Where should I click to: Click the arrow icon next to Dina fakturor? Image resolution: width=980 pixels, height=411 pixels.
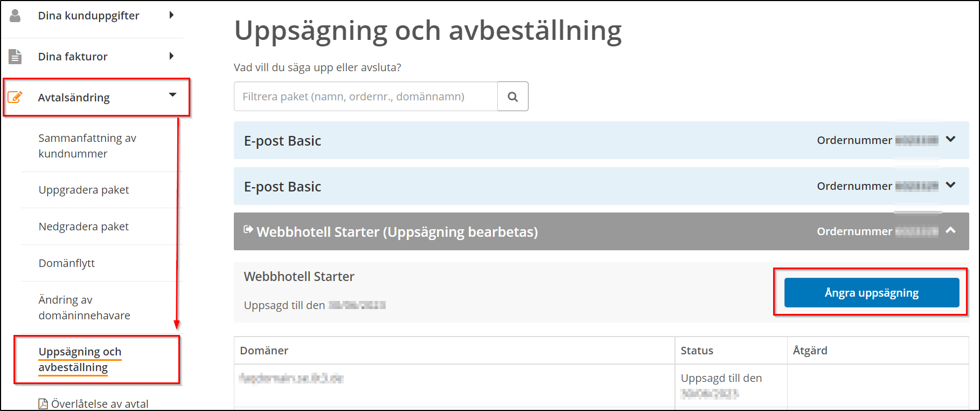(171, 56)
